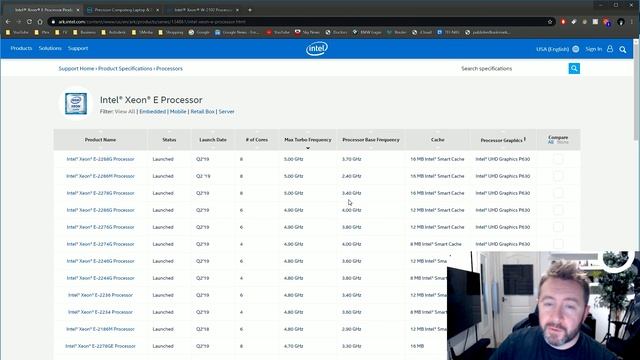640x360 pixels.
Task: Tick compare checkbox for Xeon E-2286M
Action: [558, 176]
